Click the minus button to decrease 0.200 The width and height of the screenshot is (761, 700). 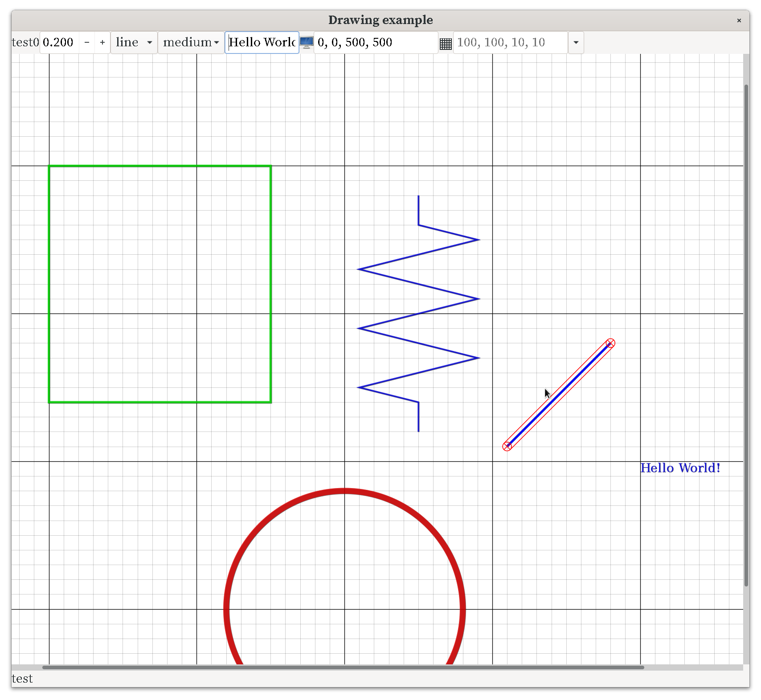87,42
